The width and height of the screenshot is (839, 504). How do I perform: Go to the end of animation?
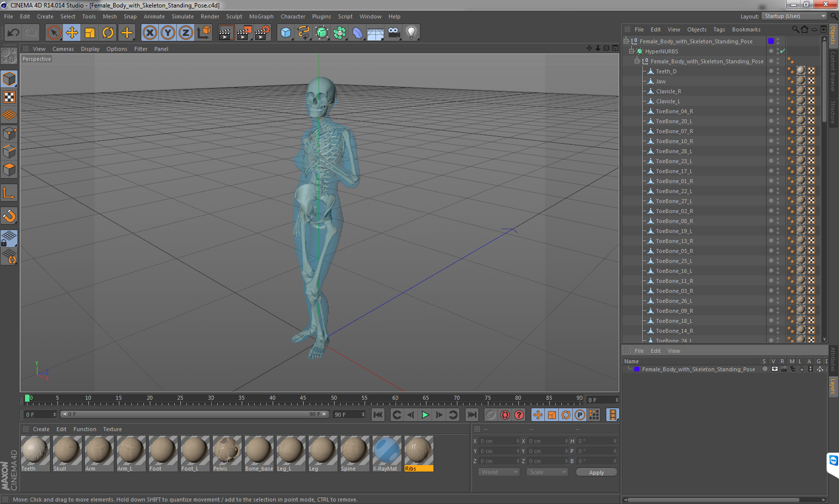[x=471, y=415]
